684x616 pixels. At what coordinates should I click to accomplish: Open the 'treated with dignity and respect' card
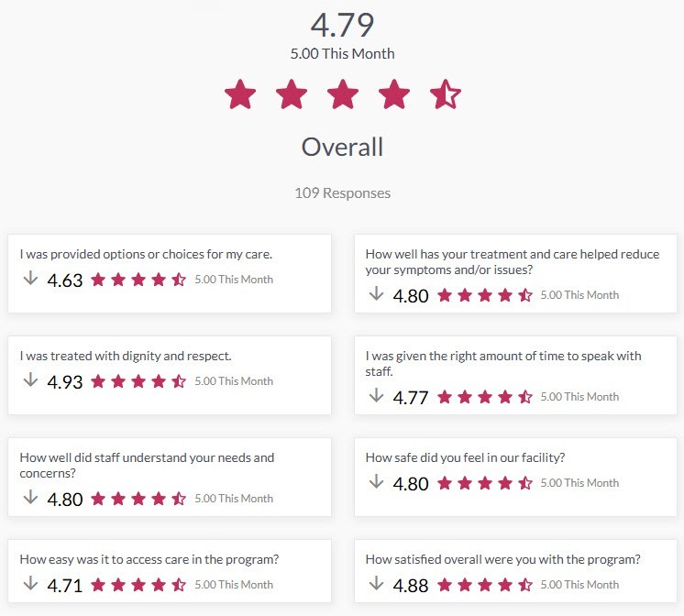tap(170, 375)
